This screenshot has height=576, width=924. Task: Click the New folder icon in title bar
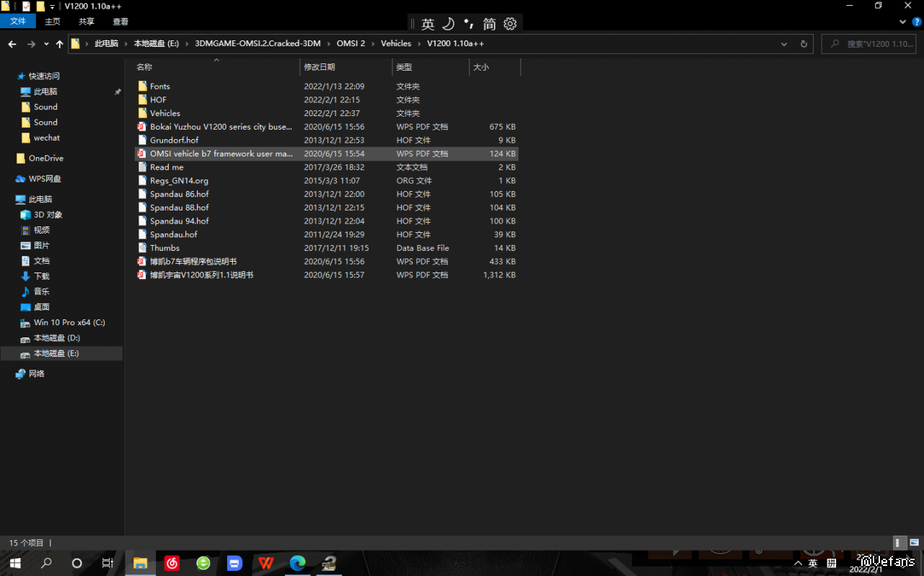(40, 6)
